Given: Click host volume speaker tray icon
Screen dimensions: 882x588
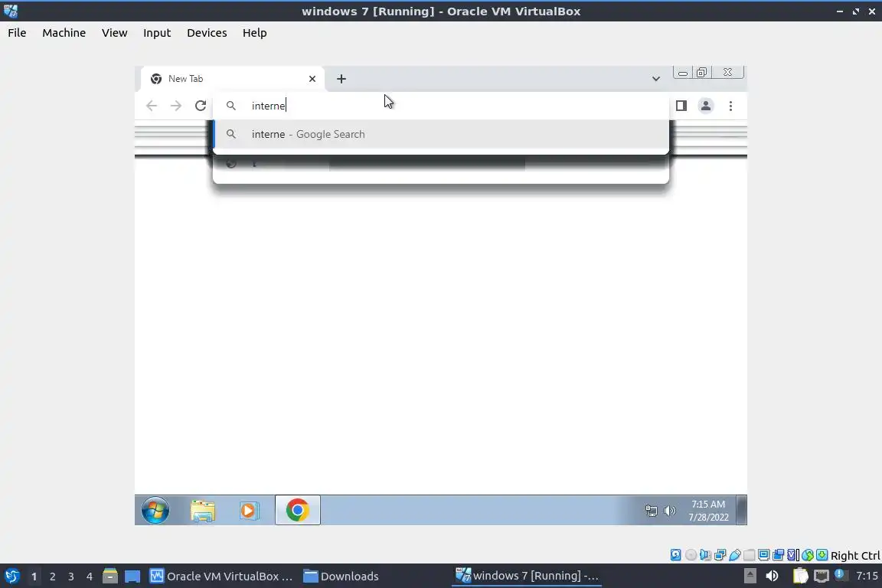Looking at the screenshot, I should pos(773,576).
